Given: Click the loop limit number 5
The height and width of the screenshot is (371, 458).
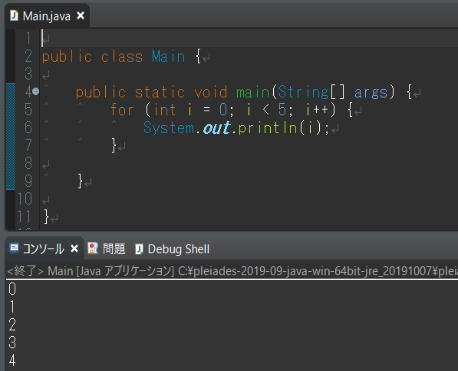Looking at the screenshot, I should tap(282, 110).
